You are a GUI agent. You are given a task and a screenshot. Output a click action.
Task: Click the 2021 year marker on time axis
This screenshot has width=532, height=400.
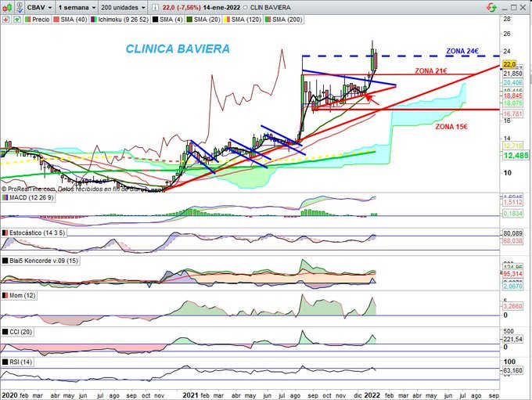190,395
